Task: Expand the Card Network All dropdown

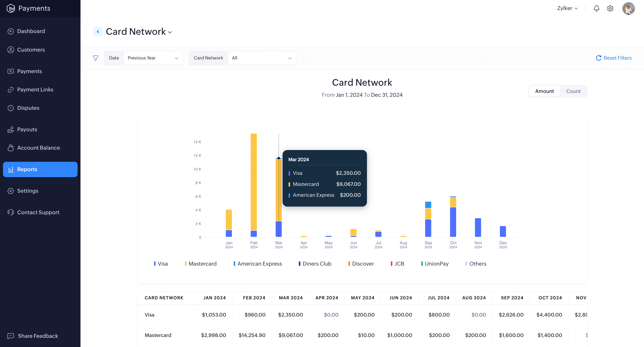Action: pyautogui.click(x=262, y=58)
